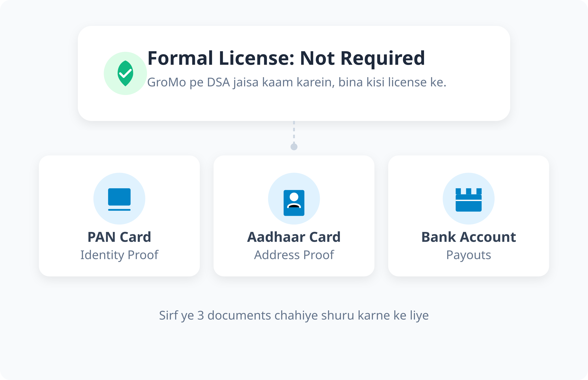
Task: Click the words "Not Required" in the heading
Action: click(x=362, y=58)
